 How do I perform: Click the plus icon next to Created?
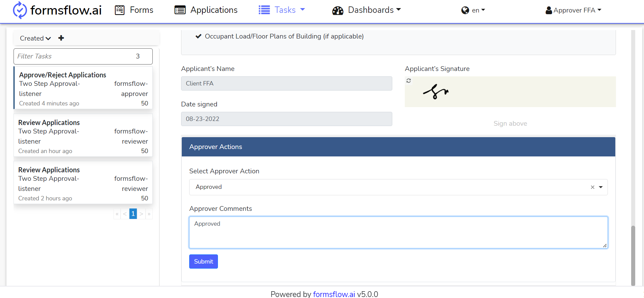(x=61, y=38)
